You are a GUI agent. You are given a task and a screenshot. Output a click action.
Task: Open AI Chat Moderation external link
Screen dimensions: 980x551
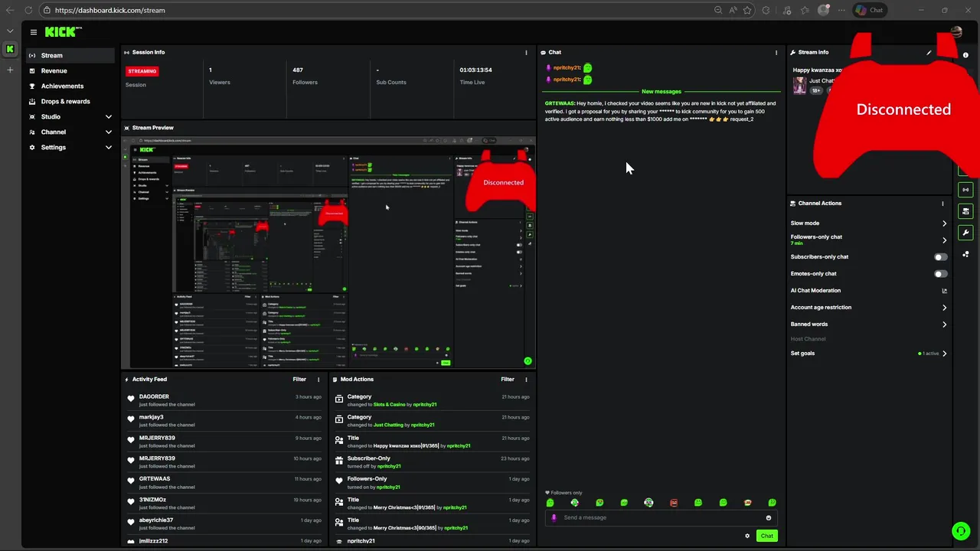944,291
